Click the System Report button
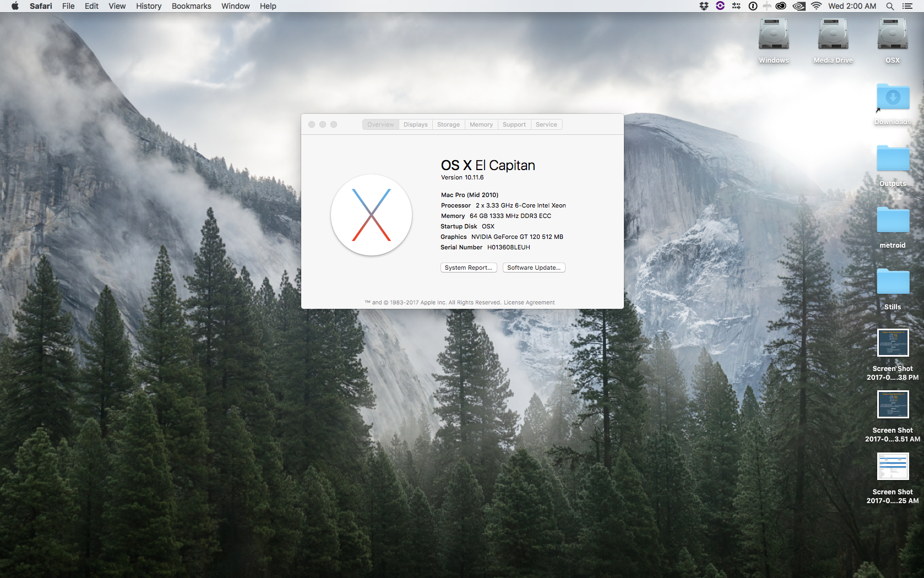The image size is (924, 578). tap(469, 268)
